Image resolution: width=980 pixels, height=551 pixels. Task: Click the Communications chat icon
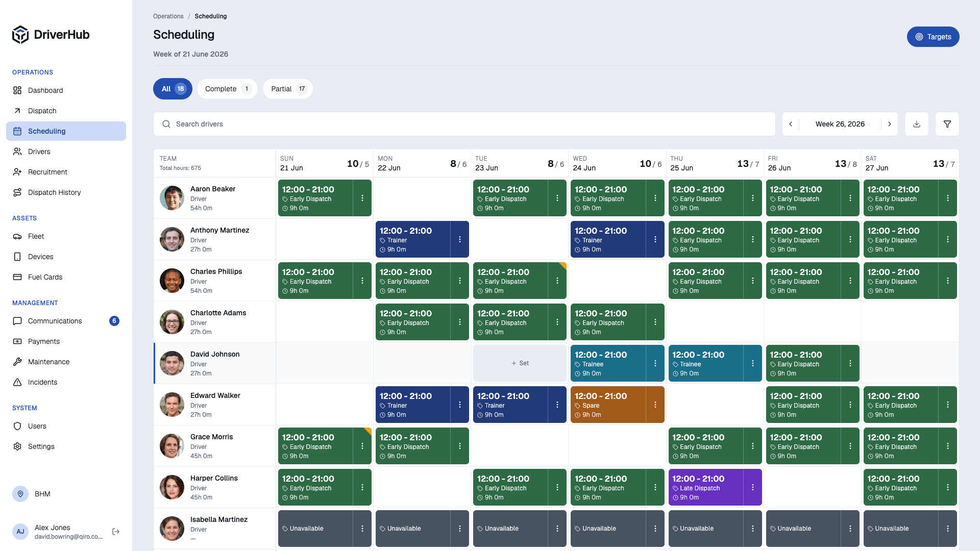(x=17, y=321)
